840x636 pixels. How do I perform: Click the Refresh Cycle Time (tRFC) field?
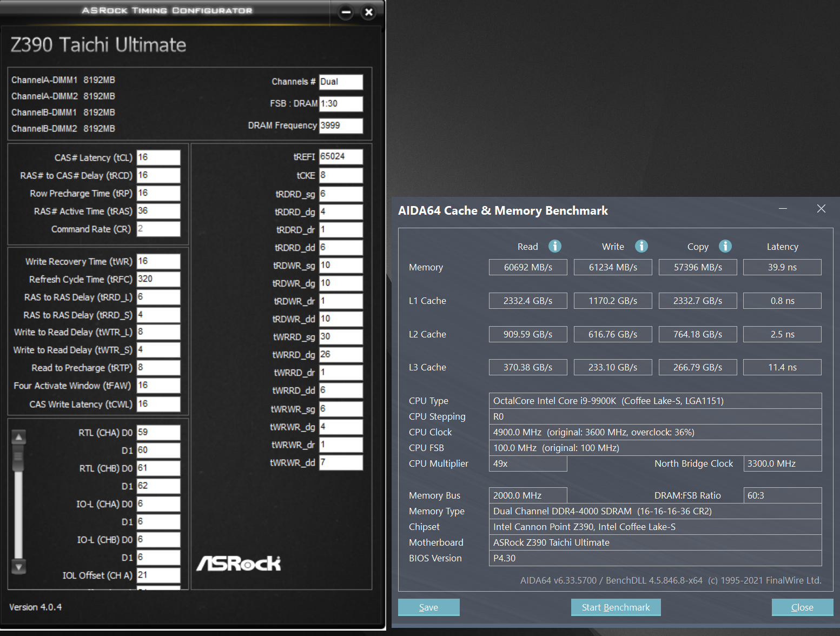coord(158,279)
